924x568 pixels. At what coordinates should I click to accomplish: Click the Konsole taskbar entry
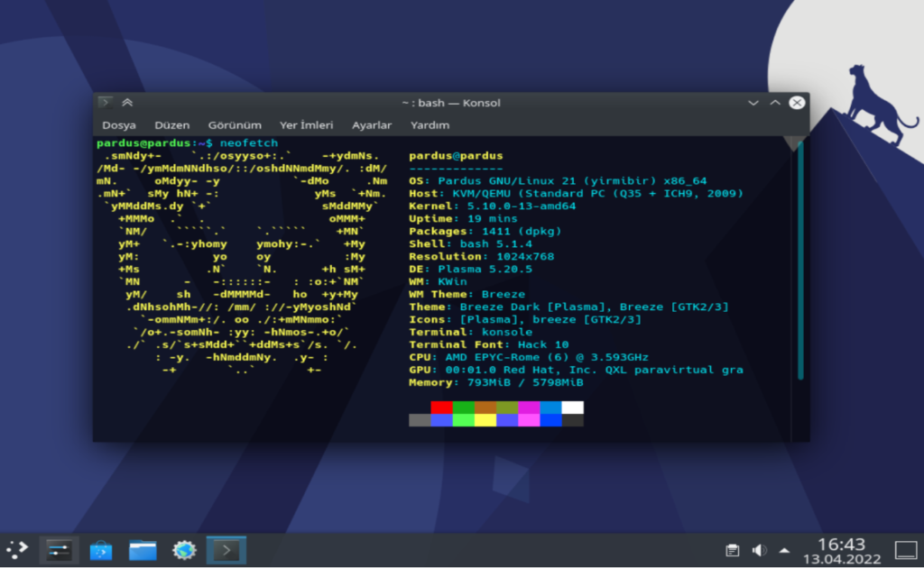point(226,550)
